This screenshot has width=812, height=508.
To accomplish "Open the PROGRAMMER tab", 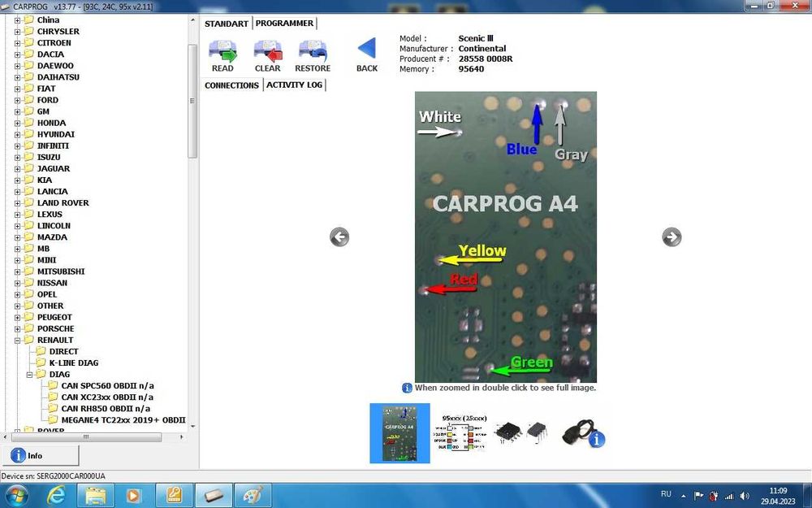I will [284, 24].
